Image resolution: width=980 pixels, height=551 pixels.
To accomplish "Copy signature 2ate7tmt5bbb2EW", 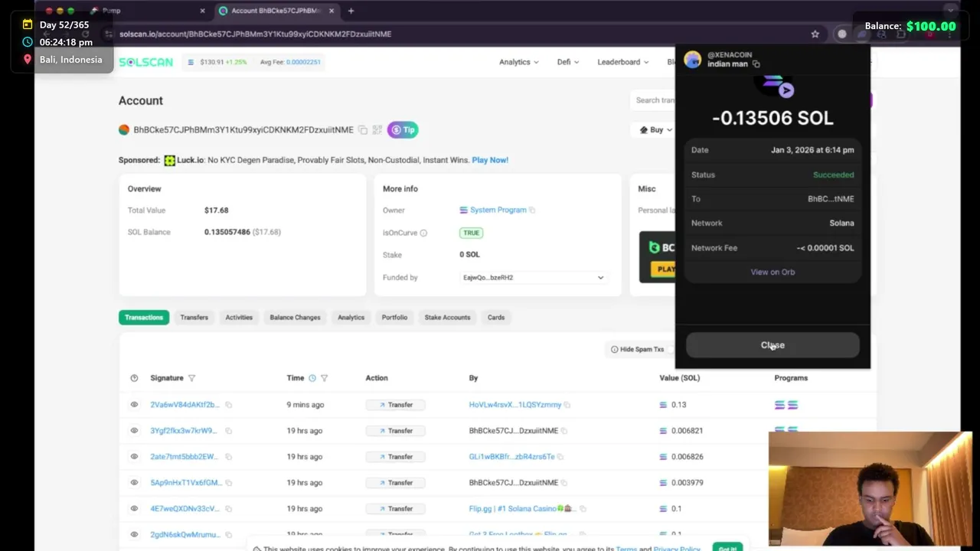I will [228, 457].
